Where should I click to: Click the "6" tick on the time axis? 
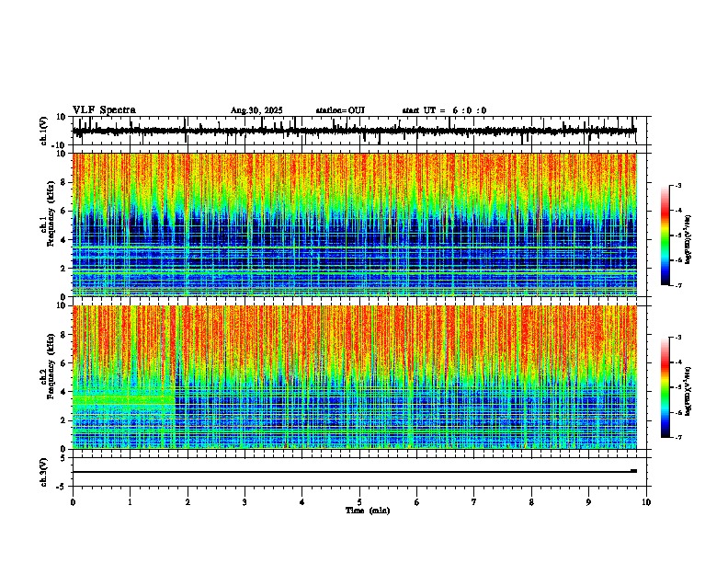point(417,501)
